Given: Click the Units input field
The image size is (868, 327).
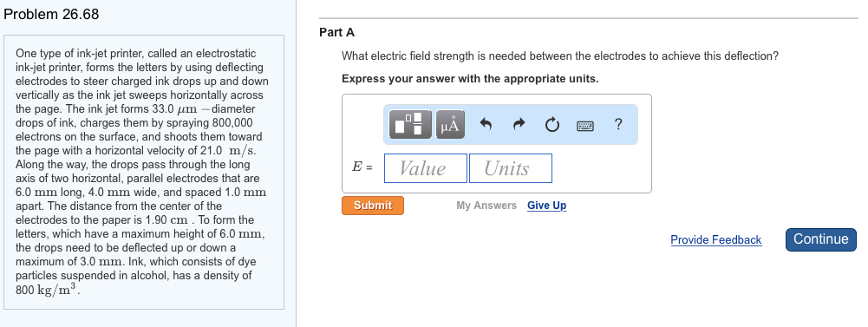Looking at the screenshot, I should 511,168.
